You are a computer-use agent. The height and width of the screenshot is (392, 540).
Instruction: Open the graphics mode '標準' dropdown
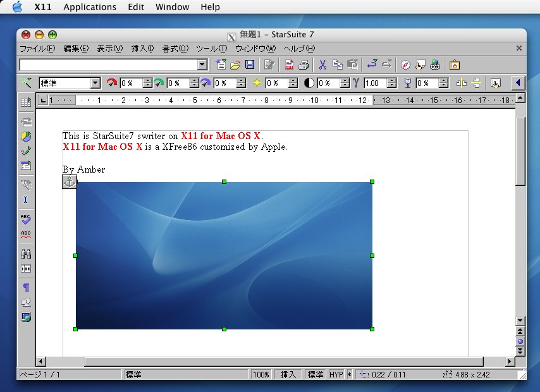coord(95,83)
